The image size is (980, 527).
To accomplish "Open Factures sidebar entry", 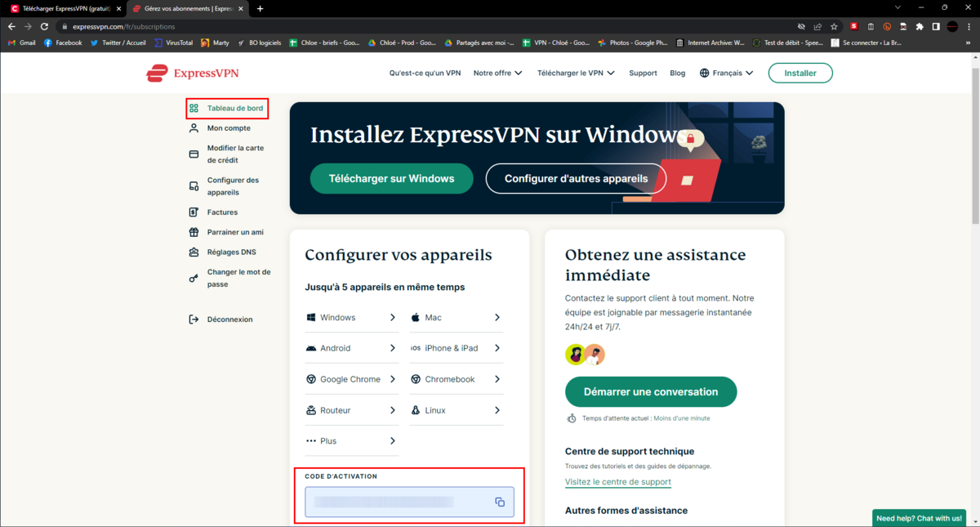I will click(213, 212).
